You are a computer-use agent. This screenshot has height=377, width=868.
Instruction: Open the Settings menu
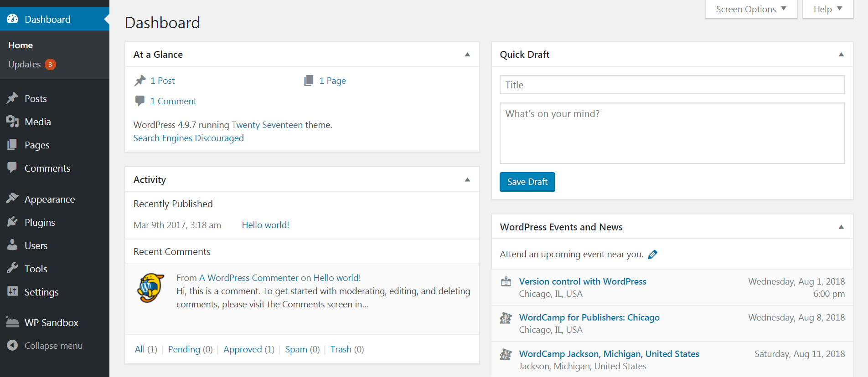pyautogui.click(x=55, y=292)
